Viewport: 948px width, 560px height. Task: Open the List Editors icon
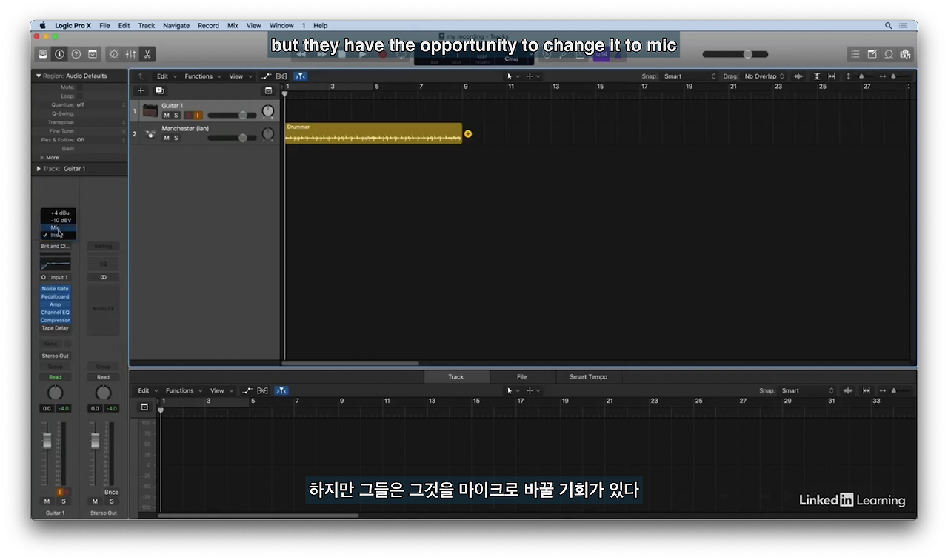(x=855, y=54)
